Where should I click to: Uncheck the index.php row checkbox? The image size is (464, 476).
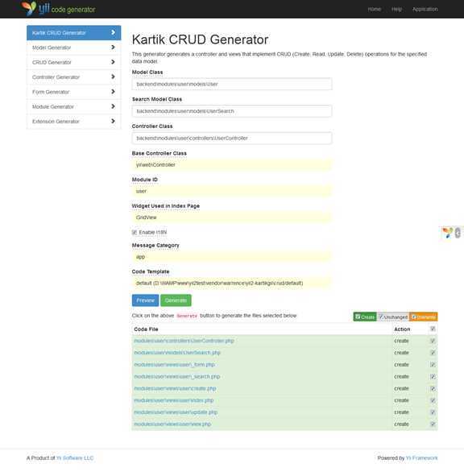click(433, 400)
